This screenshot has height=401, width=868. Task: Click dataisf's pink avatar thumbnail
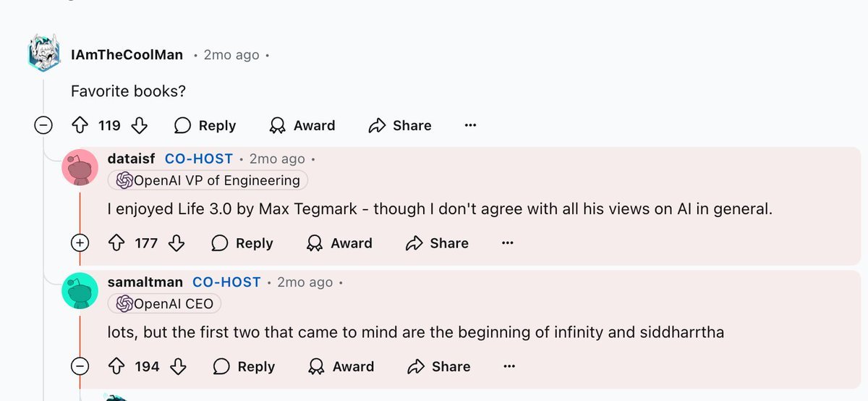pyautogui.click(x=80, y=168)
